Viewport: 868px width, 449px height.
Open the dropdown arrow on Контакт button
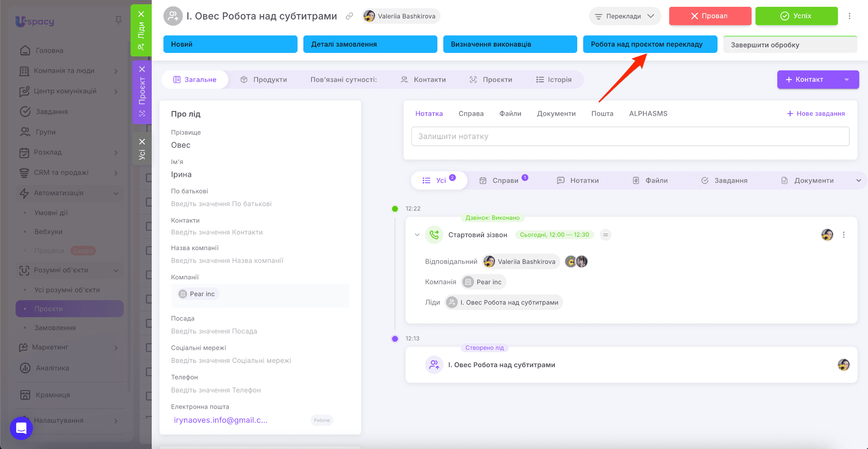point(846,80)
